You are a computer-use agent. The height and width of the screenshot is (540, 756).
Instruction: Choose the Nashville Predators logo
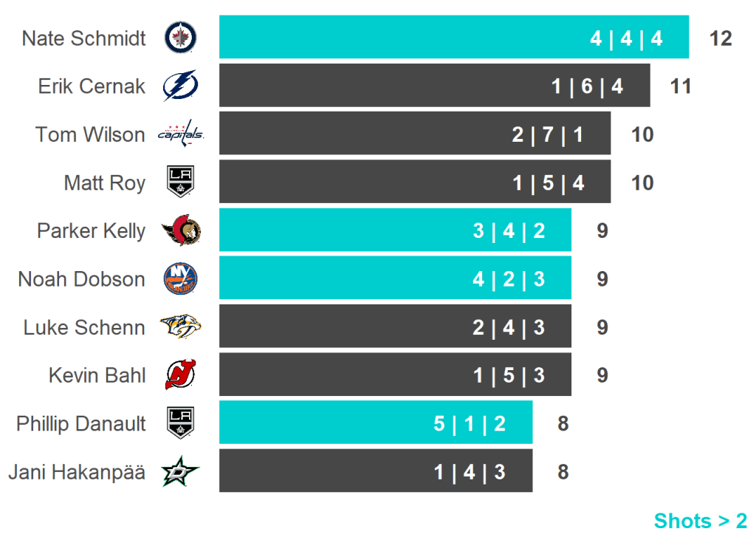point(181,327)
